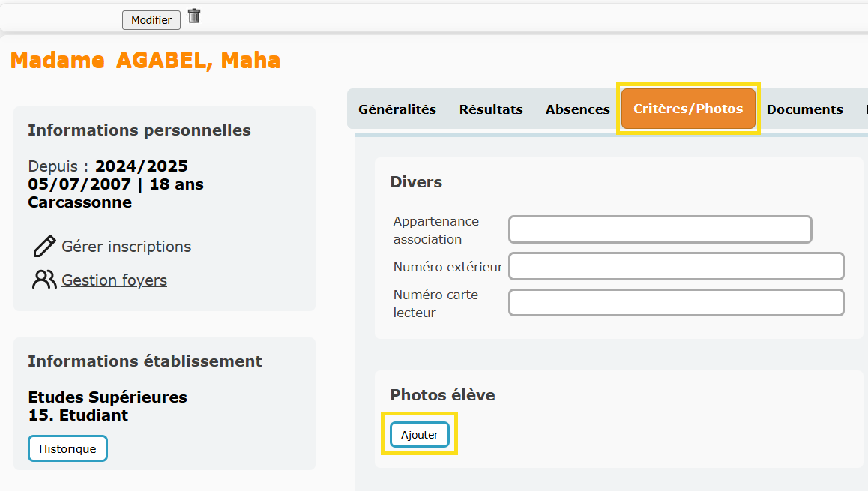
Task: Open the Résultats tab
Action: (x=491, y=109)
